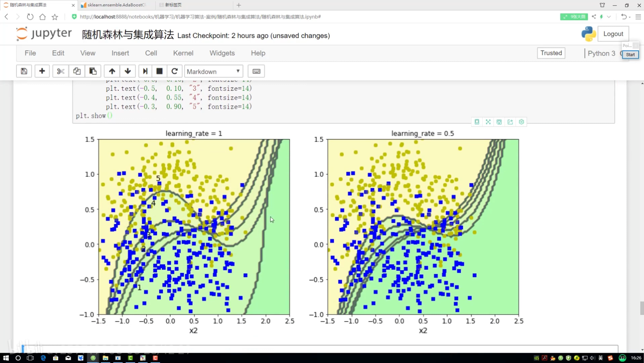Click the fullscreen expand icon above the plot

(x=488, y=122)
